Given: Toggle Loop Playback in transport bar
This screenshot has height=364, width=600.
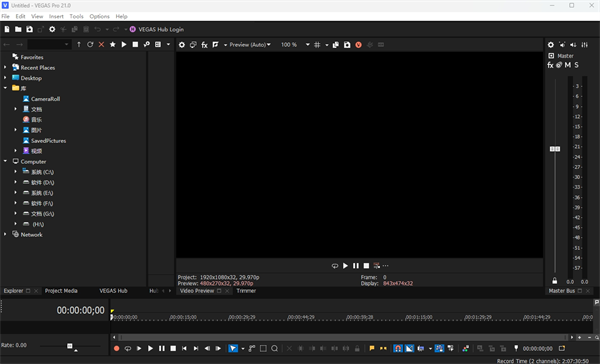Looking at the screenshot, I should pos(128,348).
